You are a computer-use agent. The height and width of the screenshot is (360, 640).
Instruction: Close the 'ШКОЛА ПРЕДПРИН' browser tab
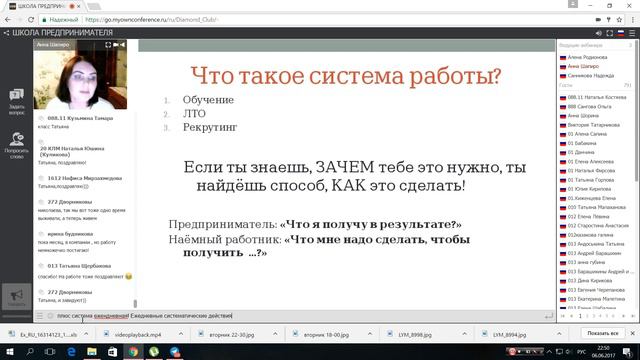click(x=79, y=6)
